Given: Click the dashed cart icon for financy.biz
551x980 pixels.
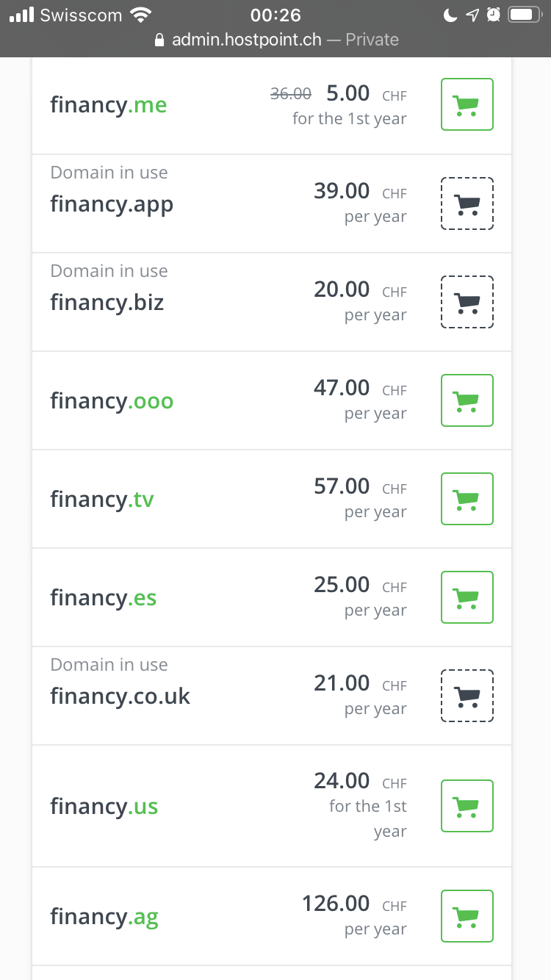Looking at the screenshot, I should tap(467, 302).
